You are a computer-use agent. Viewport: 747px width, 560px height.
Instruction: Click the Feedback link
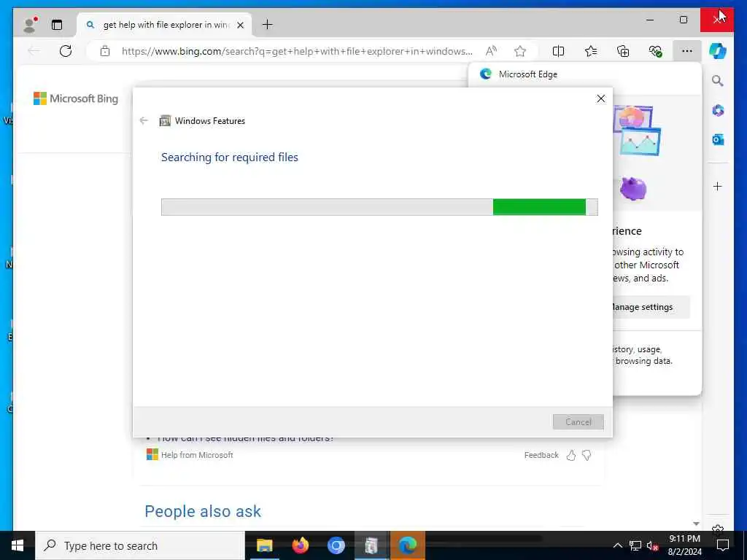[541, 455]
